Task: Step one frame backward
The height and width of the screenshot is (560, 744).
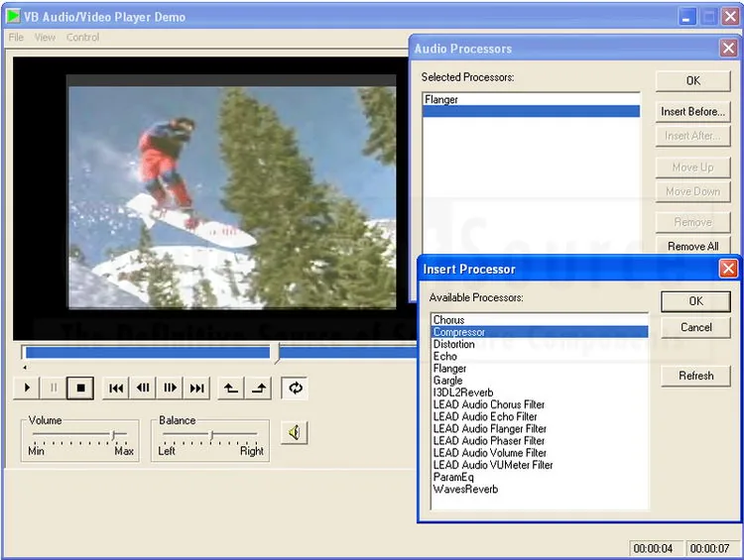Action: (143, 388)
